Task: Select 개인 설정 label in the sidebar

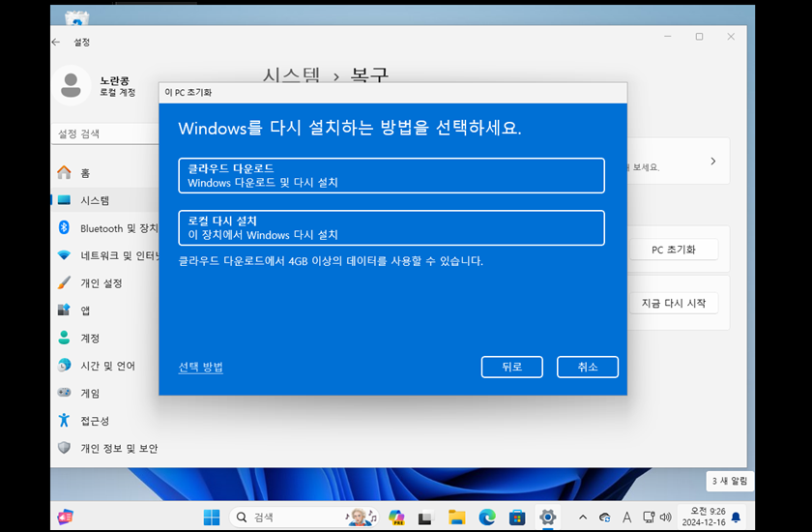Action: pyautogui.click(x=101, y=282)
